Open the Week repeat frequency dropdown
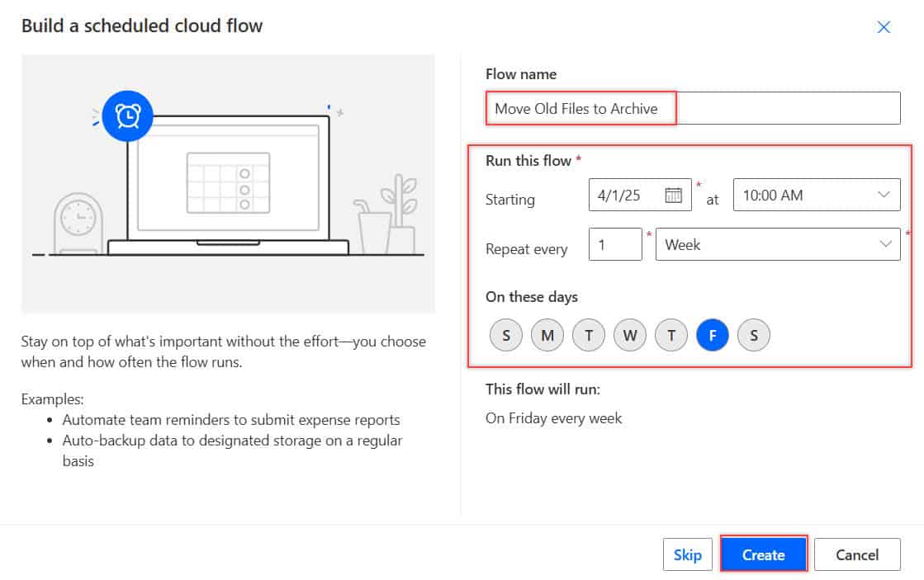Image resolution: width=924 pixels, height=580 pixels. 776,244
